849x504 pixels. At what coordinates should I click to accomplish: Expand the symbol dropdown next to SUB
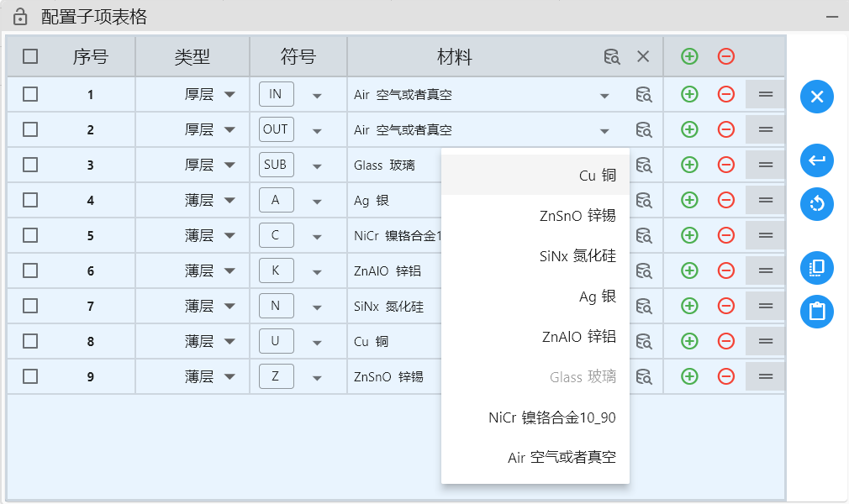317,165
